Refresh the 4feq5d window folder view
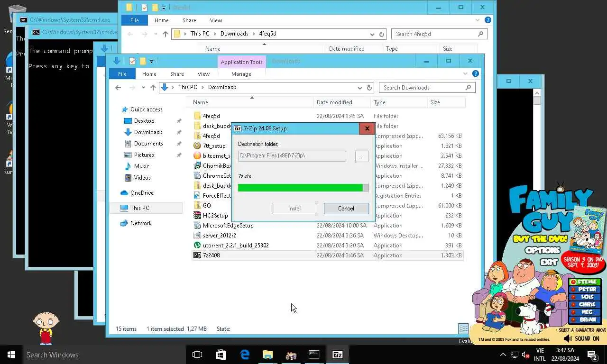Image resolution: width=607 pixels, height=364 pixels. [x=382, y=34]
